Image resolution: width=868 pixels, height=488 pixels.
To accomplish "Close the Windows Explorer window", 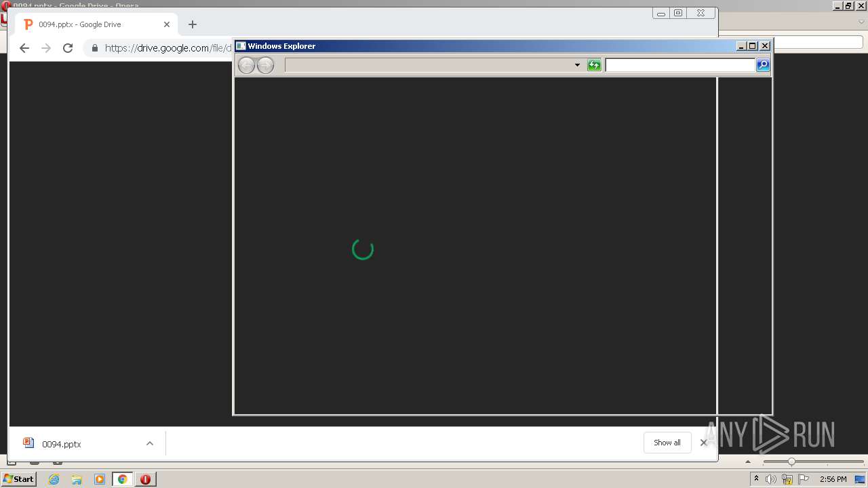I will tap(765, 46).
